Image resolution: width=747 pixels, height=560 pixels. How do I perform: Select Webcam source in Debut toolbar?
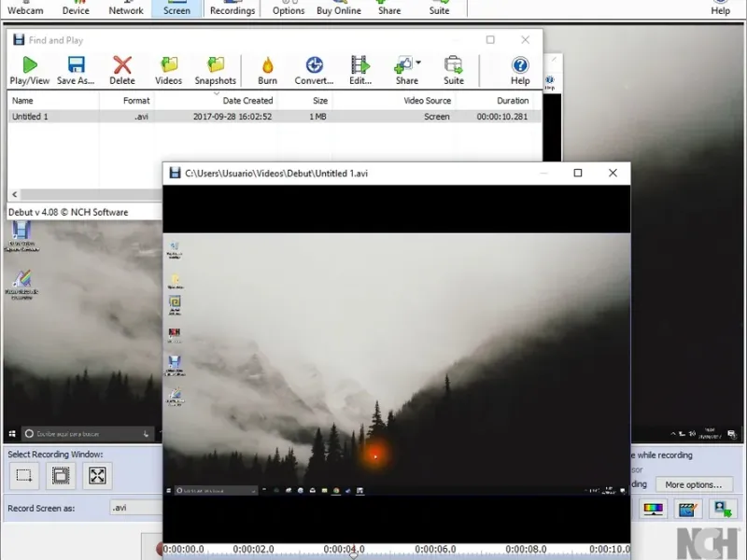[x=25, y=8]
